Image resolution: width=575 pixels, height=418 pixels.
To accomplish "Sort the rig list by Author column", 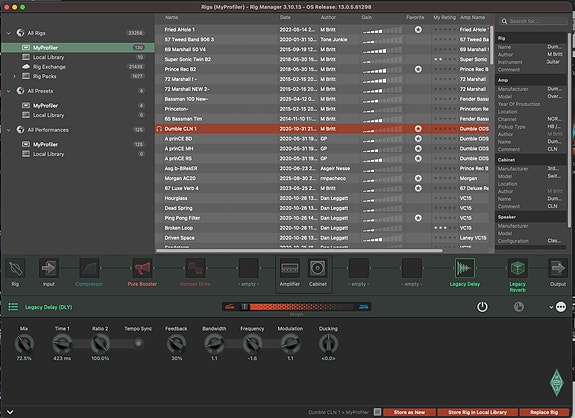I will pos(328,17).
